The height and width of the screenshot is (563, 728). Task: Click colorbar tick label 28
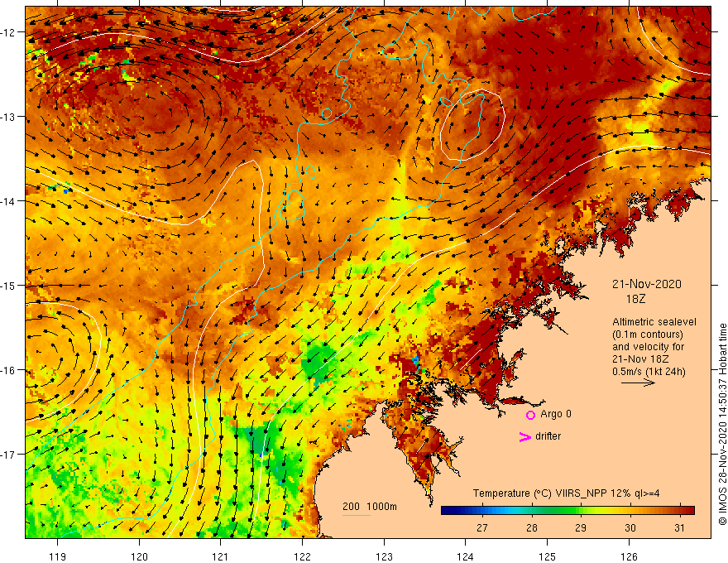(x=532, y=527)
